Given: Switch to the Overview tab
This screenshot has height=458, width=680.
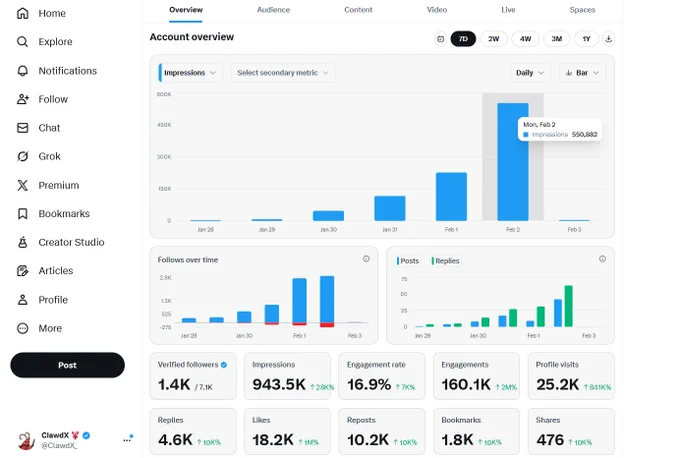Looking at the screenshot, I should [x=186, y=10].
